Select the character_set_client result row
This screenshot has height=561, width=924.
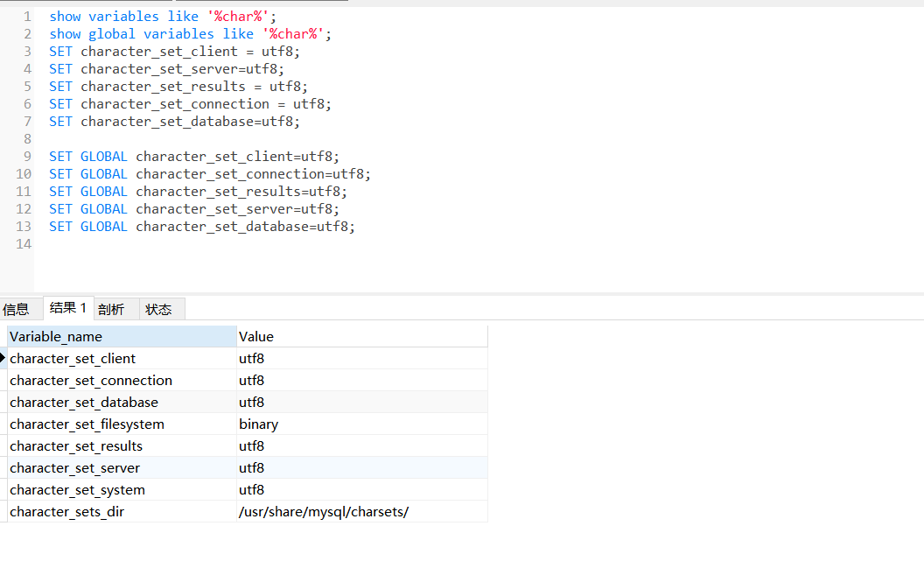click(x=73, y=358)
